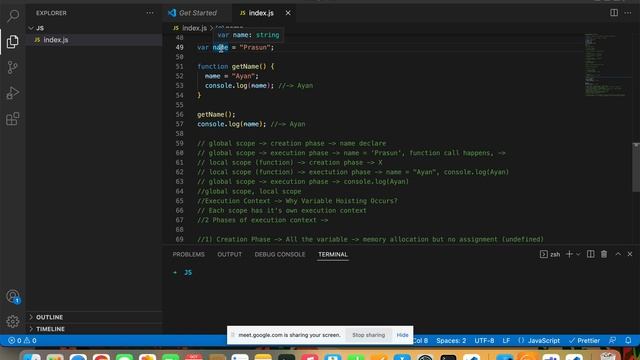640x360 pixels.
Task: Split the editor to the right
Action: (x=614, y=13)
